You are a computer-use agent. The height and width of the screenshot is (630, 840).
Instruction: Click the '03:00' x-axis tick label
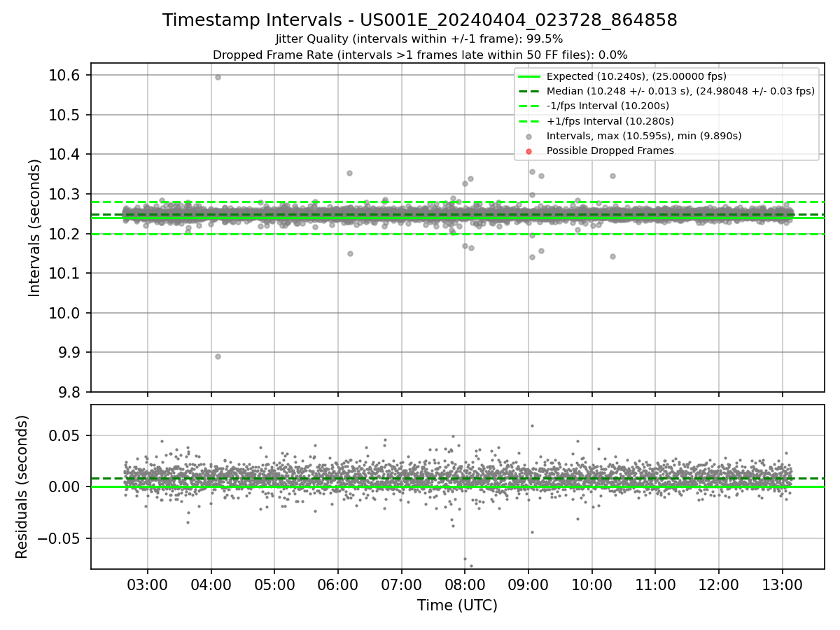147,584
